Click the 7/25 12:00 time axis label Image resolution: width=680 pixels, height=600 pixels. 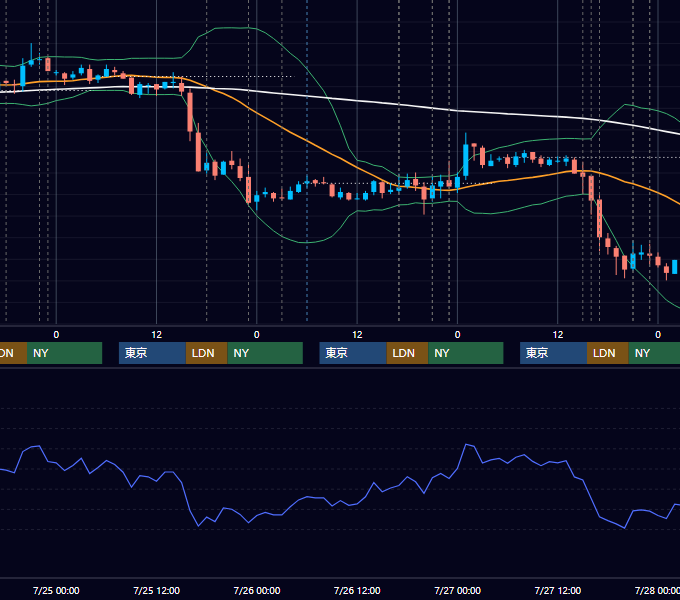pyautogui.click(x=157, y=590)
